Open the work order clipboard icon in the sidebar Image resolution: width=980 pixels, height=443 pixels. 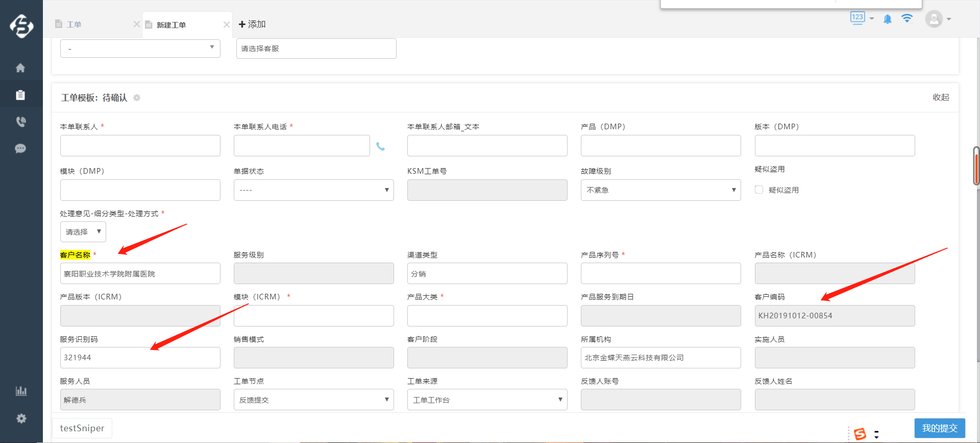20,95
